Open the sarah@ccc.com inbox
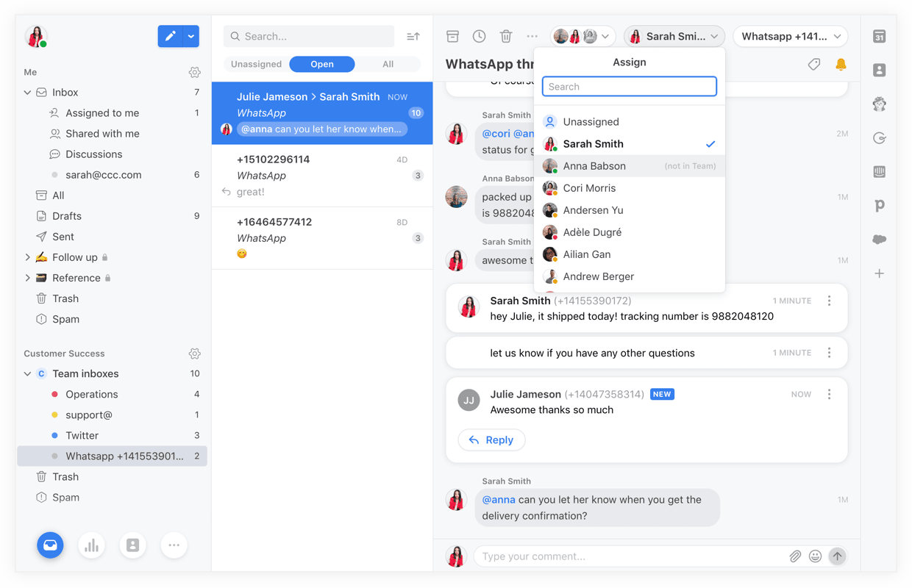 (112, 175)
